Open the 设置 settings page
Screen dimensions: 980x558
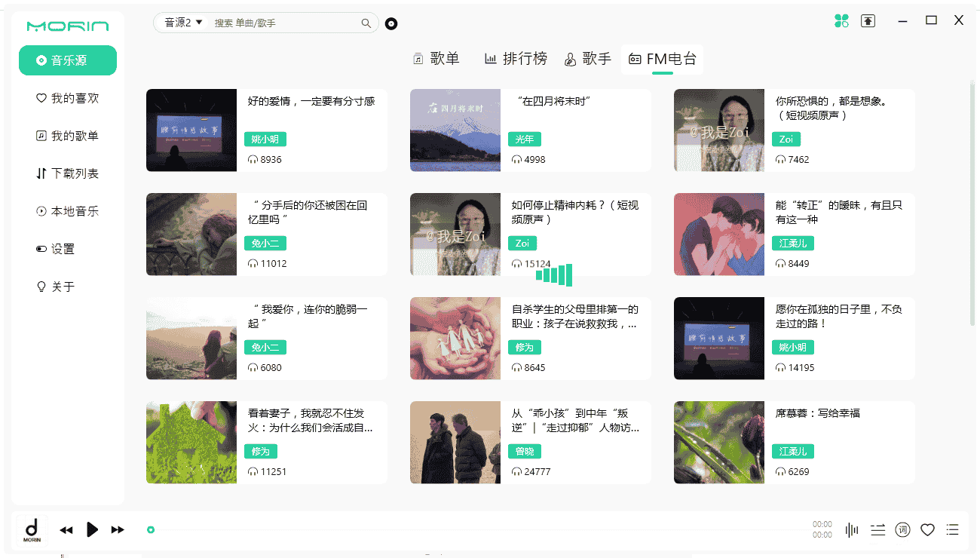coord(56,249)
